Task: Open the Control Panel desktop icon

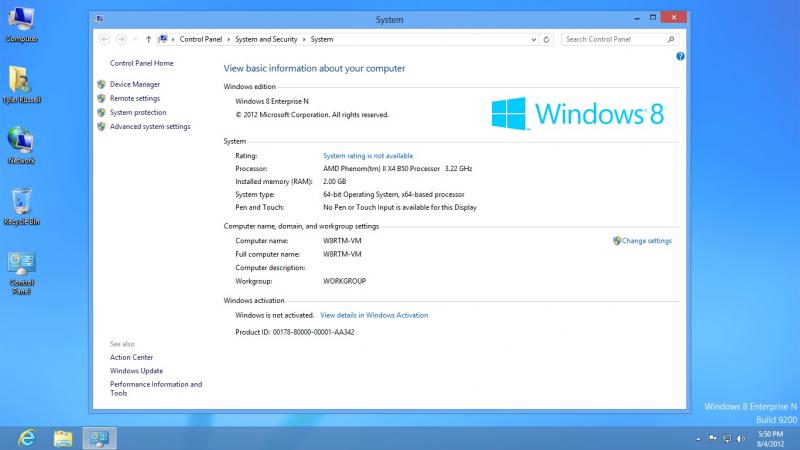Action: 21,273
